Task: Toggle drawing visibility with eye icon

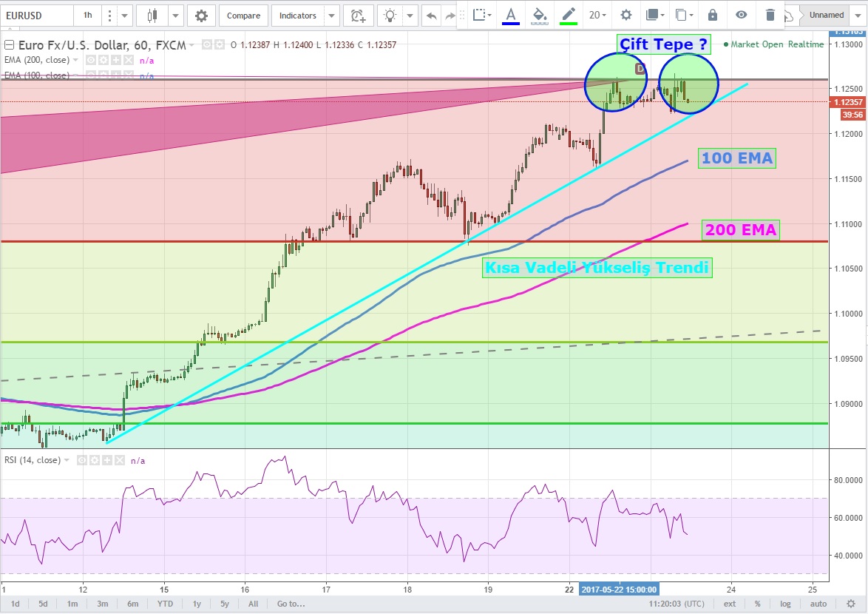Action: [x=742, y=15]
